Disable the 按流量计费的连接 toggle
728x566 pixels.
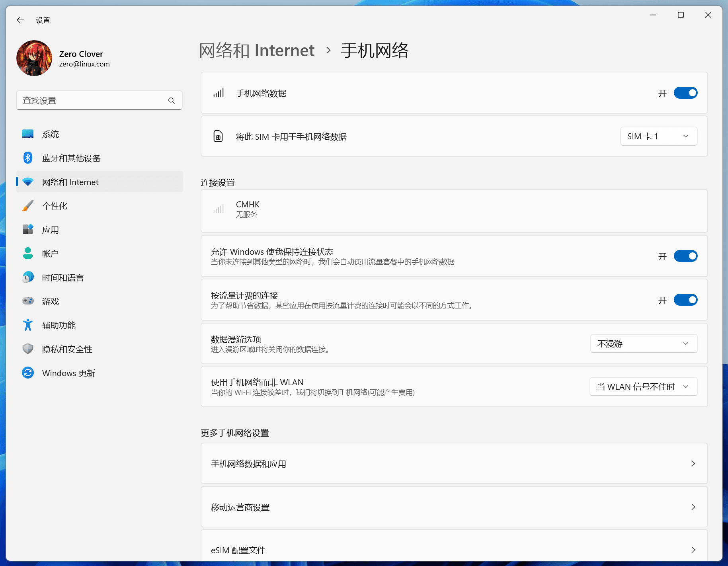tap(685, 300)
